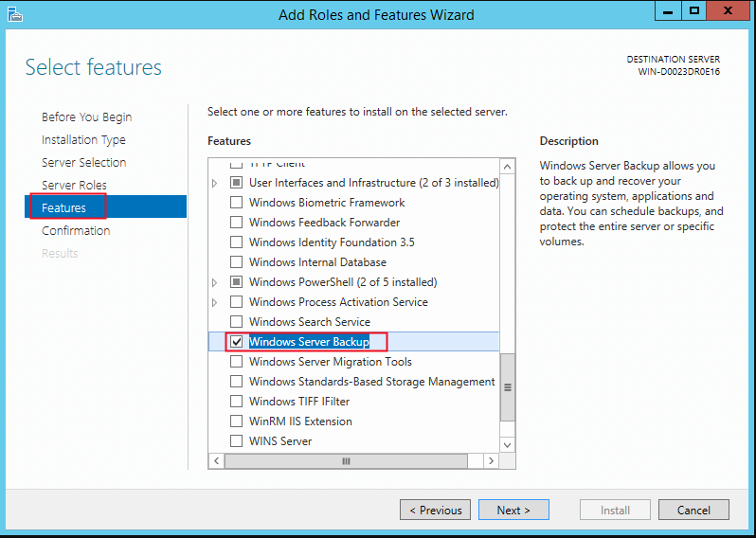Uncheck Windows Server Backup checkbox
Viewport: 756px width, 538px height.
[x=237, y=342]
